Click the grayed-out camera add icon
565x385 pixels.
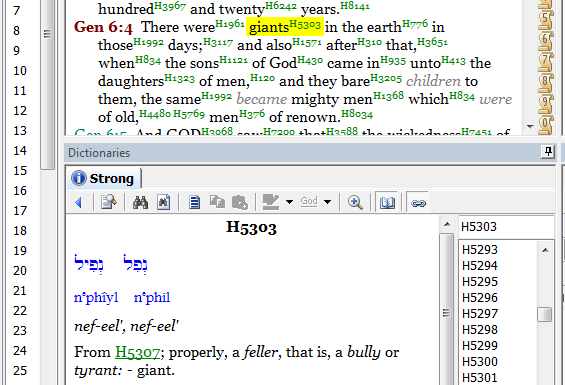(x=240, y=202)
